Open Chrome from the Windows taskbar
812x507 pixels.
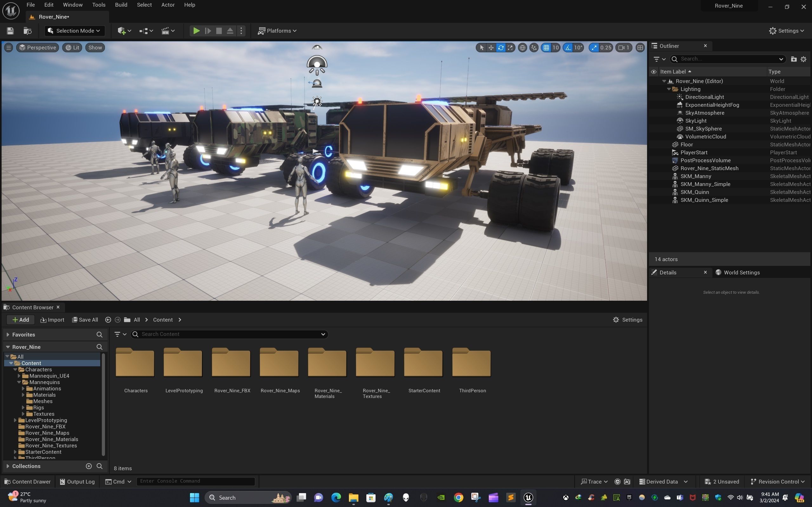tap(458, 497)
